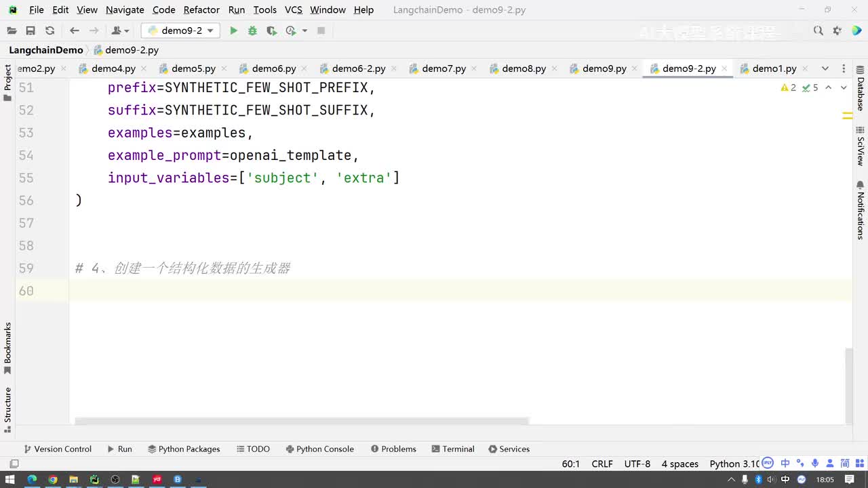
Task: Open Chrome from the taskbar
Action: pos(52,479)
